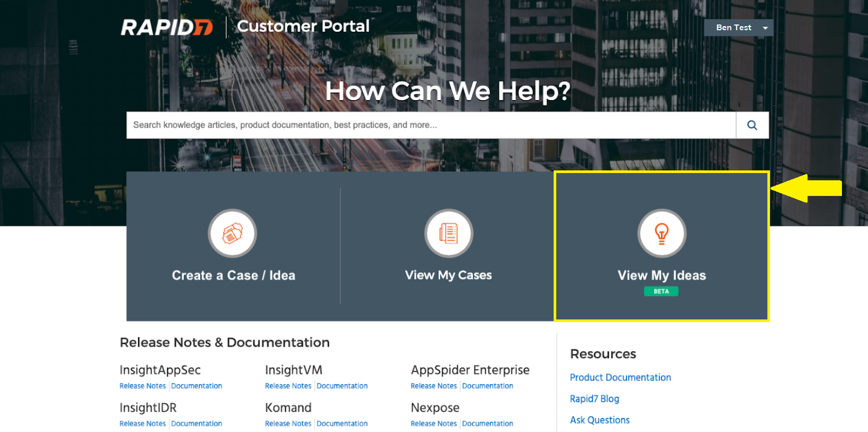Click the View My Cases document icon

[x=448, y=233]
